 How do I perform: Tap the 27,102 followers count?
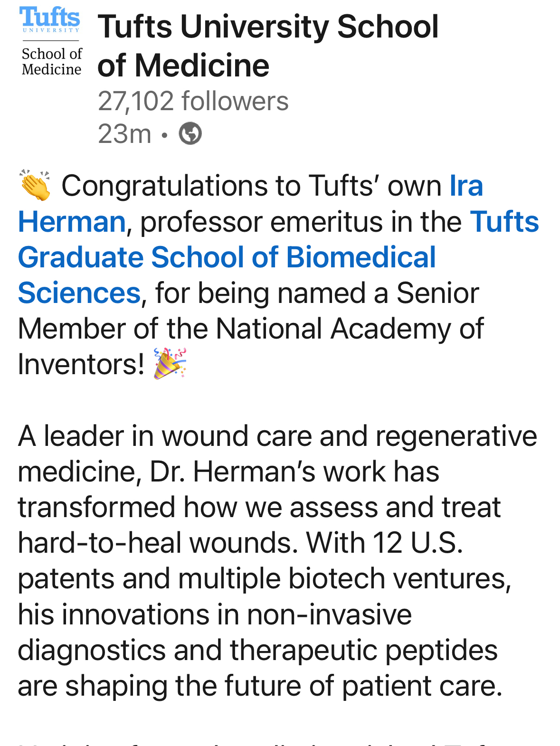point(193,101)
